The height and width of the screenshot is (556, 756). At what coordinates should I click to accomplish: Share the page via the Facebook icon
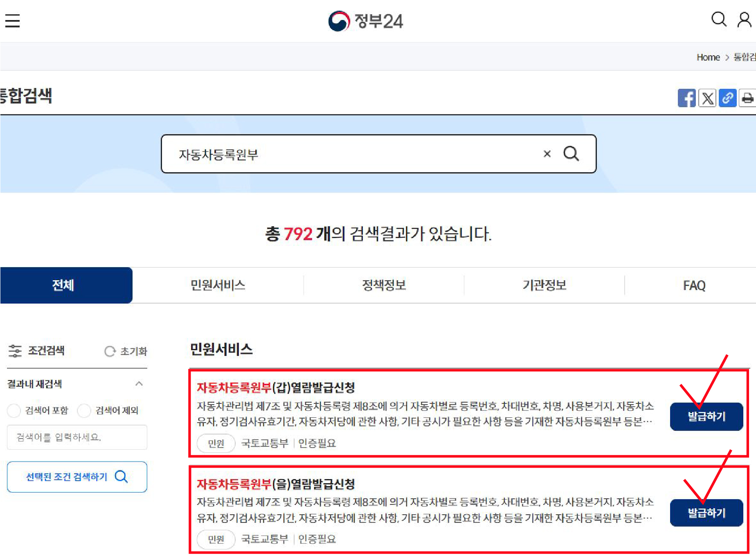point(687,98)
